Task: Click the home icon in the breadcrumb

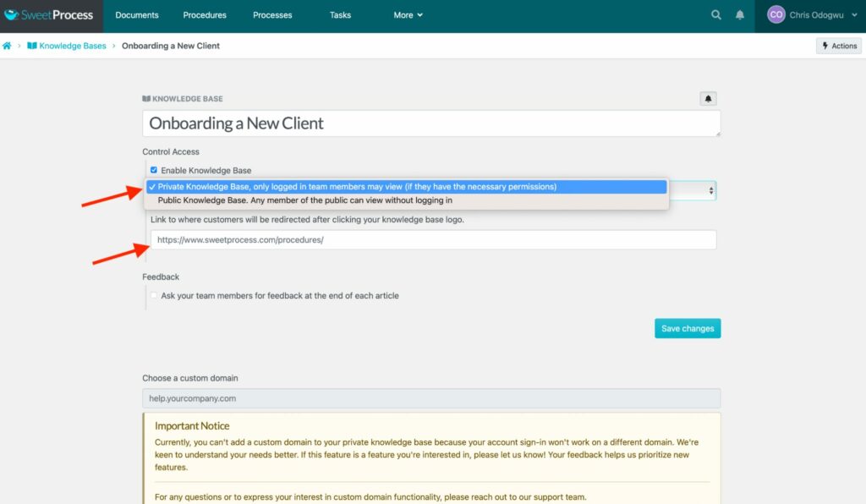Action: [7, 46]
